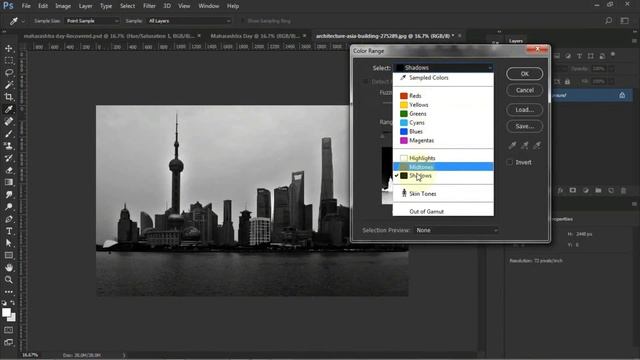
Task: Click the Search icon in options bar
Action: (x=609, y=20)
